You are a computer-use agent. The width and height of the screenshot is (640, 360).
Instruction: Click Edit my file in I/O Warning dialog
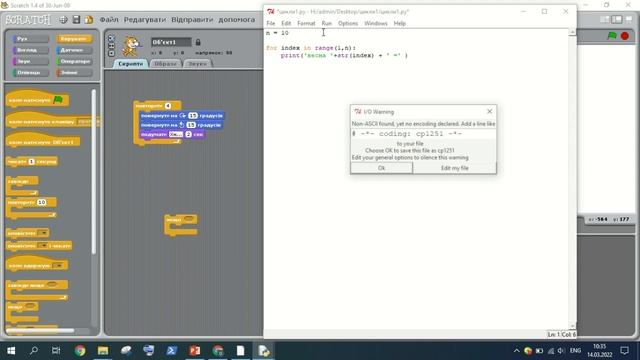pyautogui.click(x=454, y=168)
